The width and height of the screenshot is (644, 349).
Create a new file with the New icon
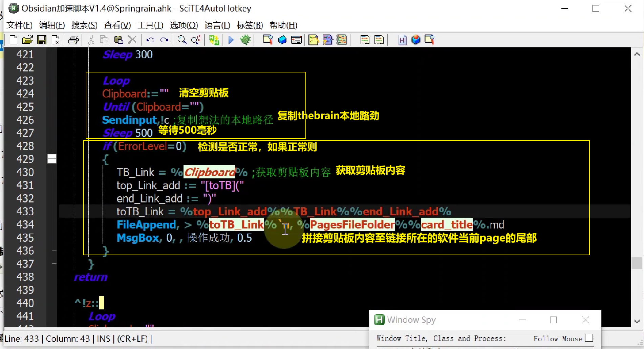click(x=14, y=40)
